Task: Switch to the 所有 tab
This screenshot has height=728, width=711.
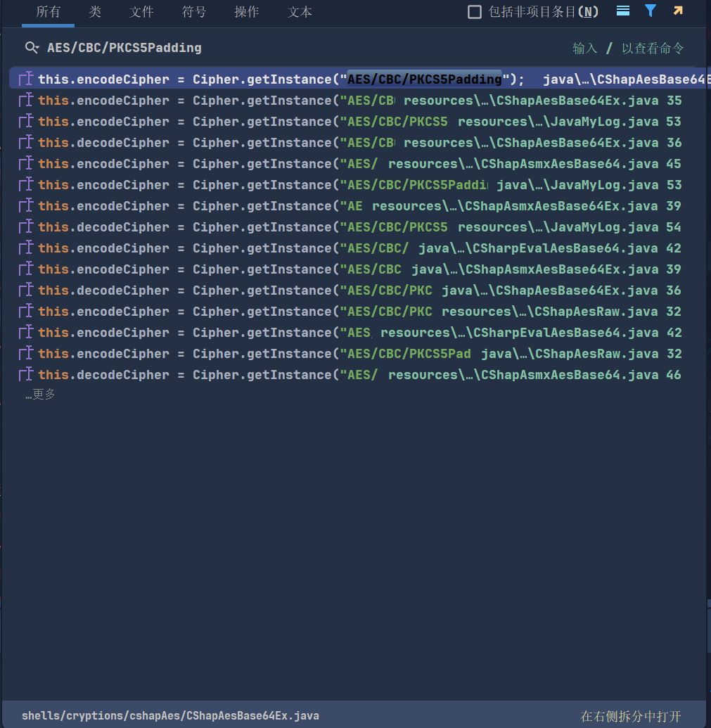Action: tap(49, 12)
